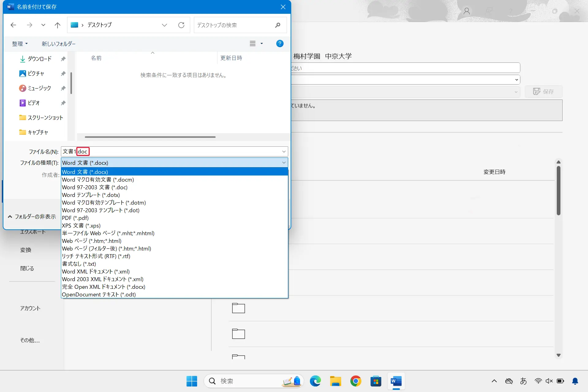Choose Web ページ (*.htm;*.html) type
588x392 pixels.
click(x=175, y=241)
